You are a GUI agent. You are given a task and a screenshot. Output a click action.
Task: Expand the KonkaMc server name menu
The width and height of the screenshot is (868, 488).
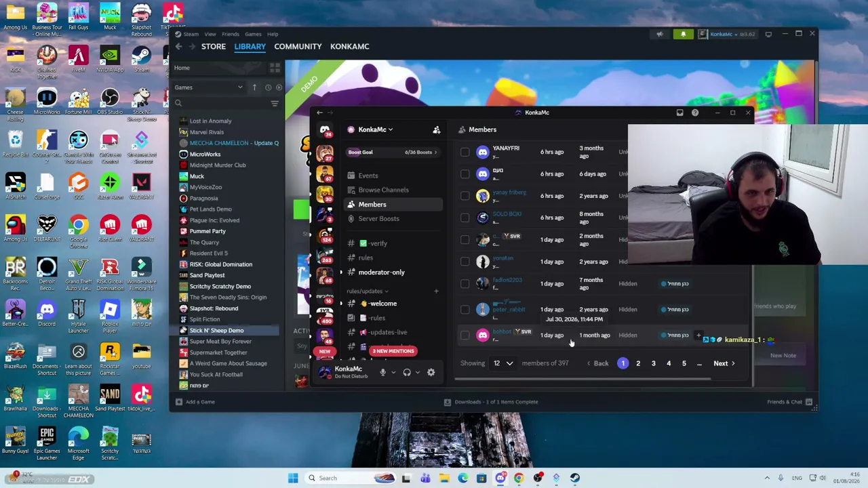[x=375, y=129]
